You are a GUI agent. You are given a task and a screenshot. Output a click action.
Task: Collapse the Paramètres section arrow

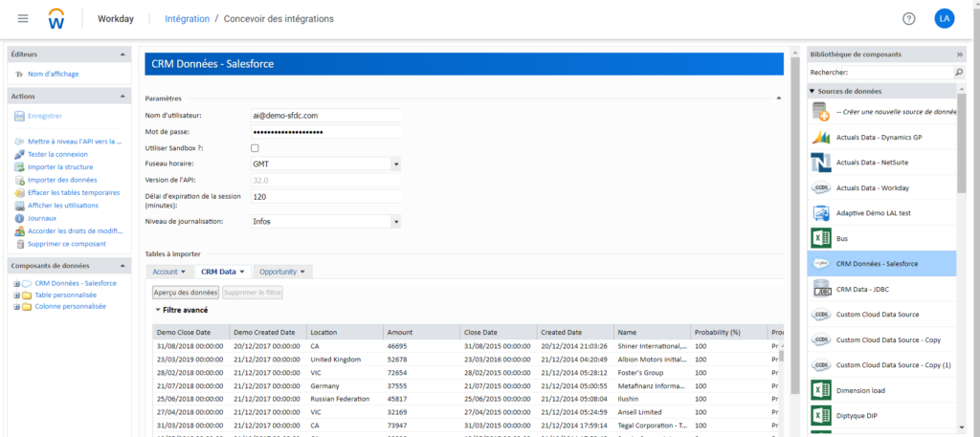(x=778, y=98)
